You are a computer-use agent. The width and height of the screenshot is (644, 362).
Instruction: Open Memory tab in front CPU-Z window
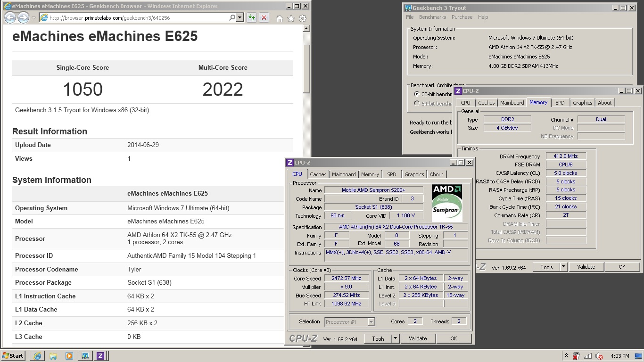[x=370, y=174]
